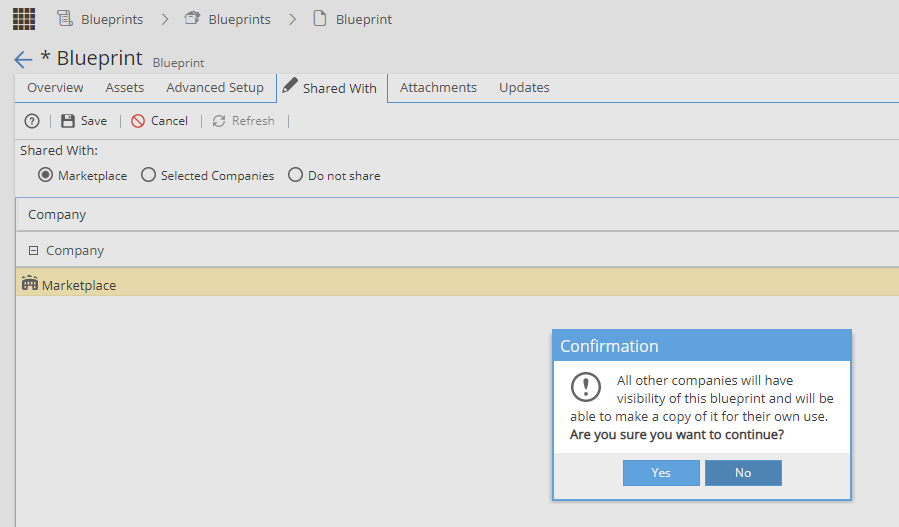Click the help question mark icon

(x=32, y=121)
